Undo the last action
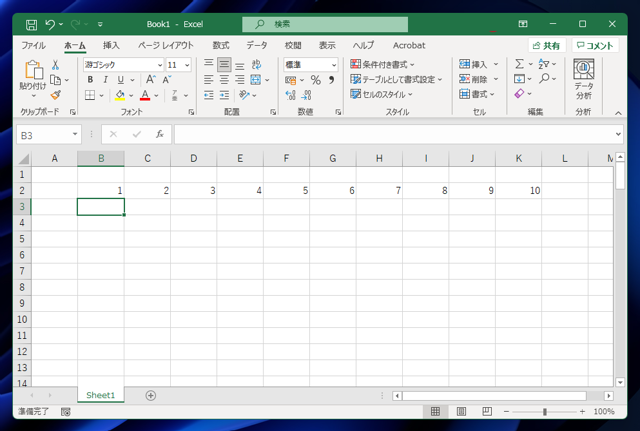 coord(50,24)
